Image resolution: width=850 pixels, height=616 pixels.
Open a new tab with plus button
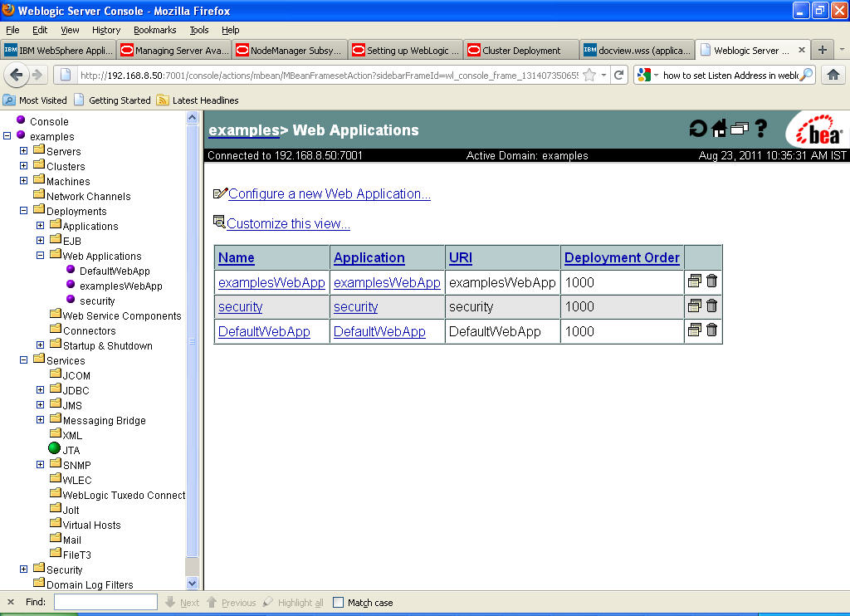(x=823, y=50)
